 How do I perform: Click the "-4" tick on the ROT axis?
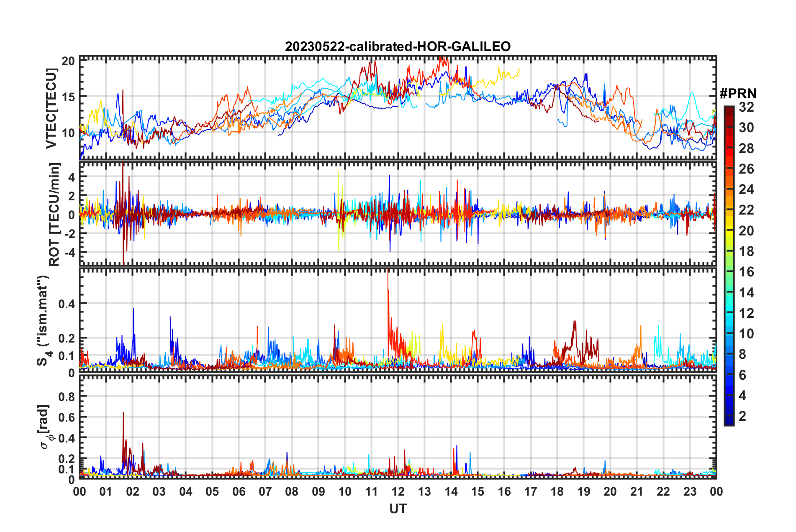(x=69, y=253)
